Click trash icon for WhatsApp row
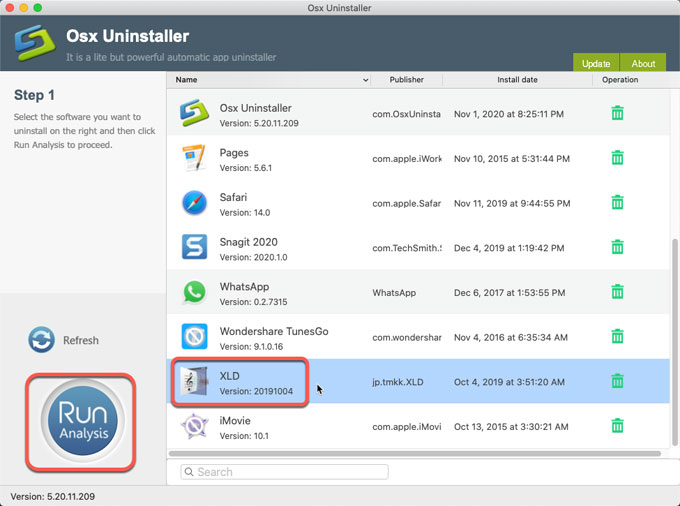Screen dimensions: 680x506 tap(618, 292)
